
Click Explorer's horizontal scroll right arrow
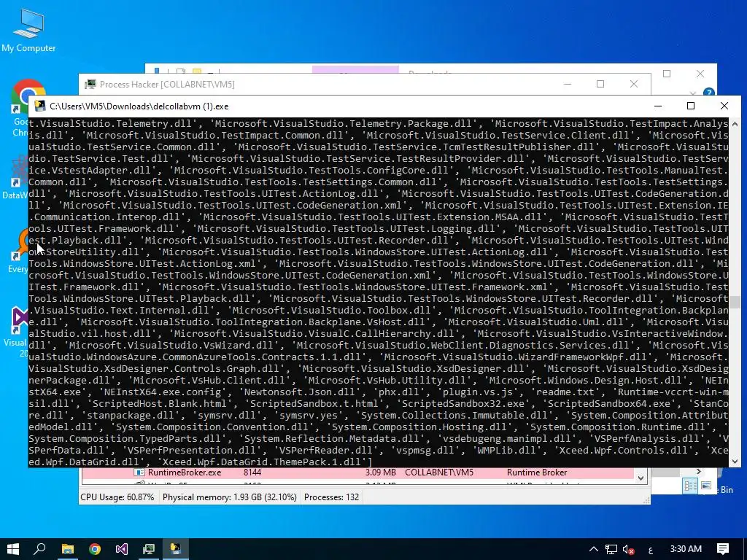pyautogui.click(x=698, y=472)
